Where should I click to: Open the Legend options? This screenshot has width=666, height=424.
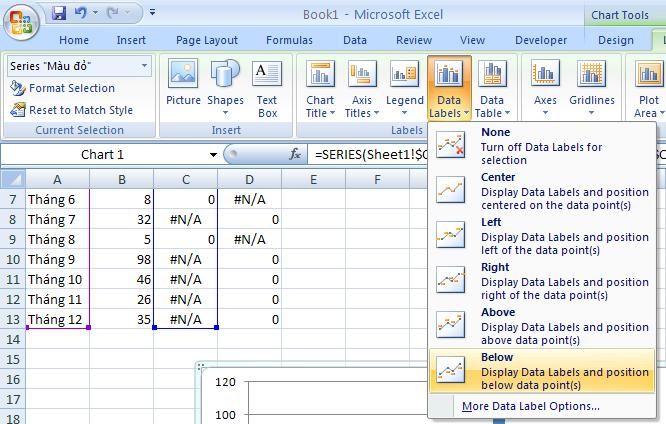click(x=404, y=88)
